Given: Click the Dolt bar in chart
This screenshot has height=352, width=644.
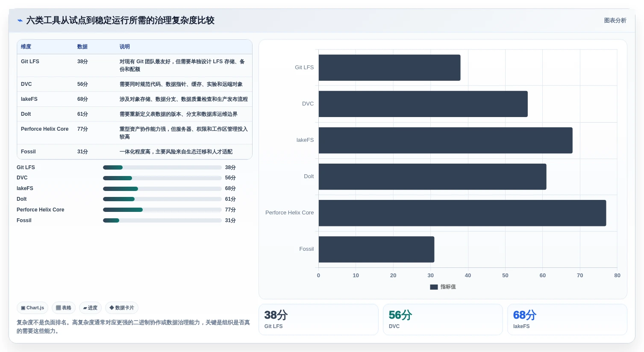Looking at the screenshot, I should 432,176.
